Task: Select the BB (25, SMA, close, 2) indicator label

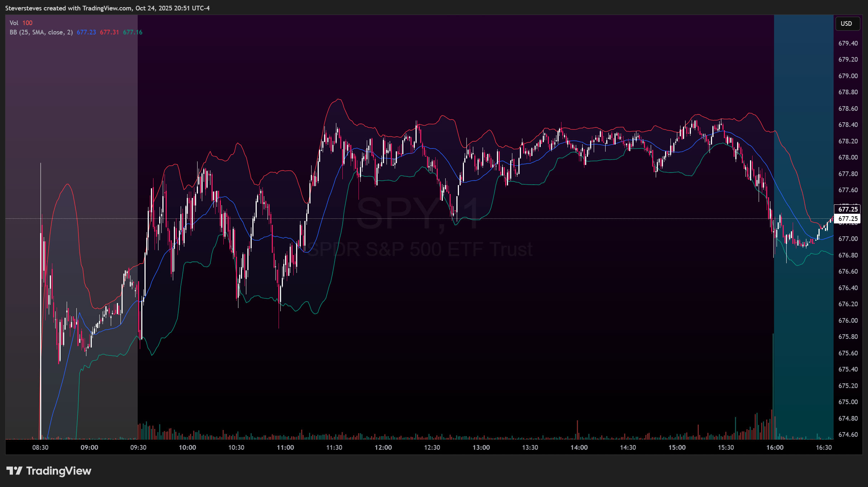Action: pyautogui.click(x=41, y=32)
